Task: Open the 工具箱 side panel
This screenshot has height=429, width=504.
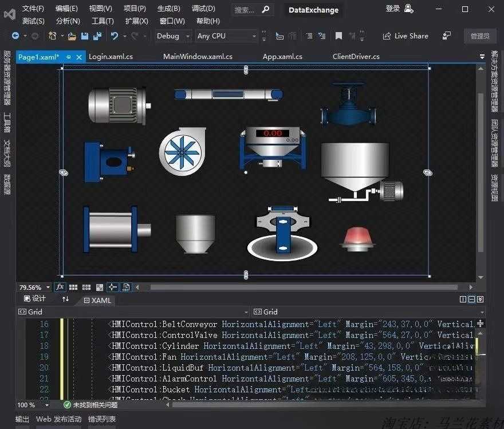Action: point(7,122)
